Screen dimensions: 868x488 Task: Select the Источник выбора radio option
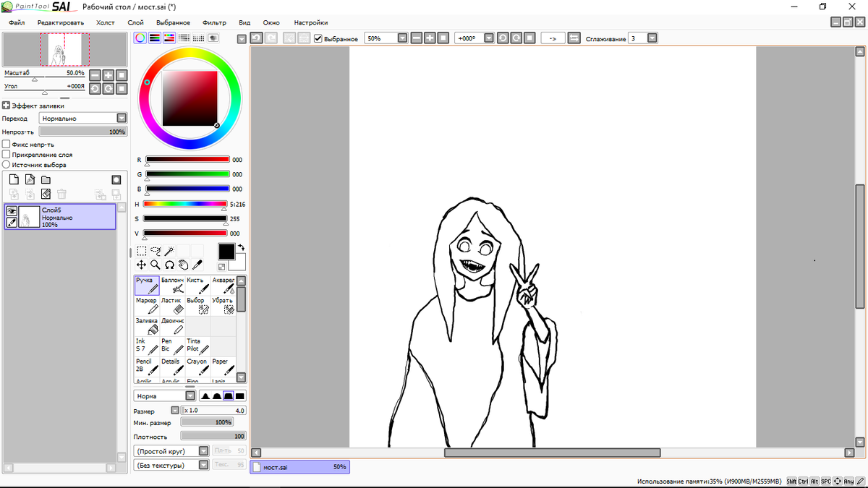point(7,165)
